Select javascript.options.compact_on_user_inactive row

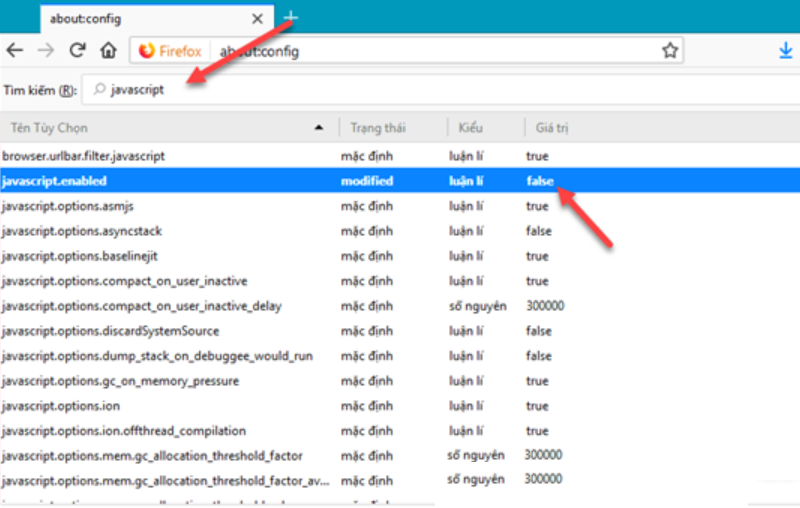tap(400, 281)
